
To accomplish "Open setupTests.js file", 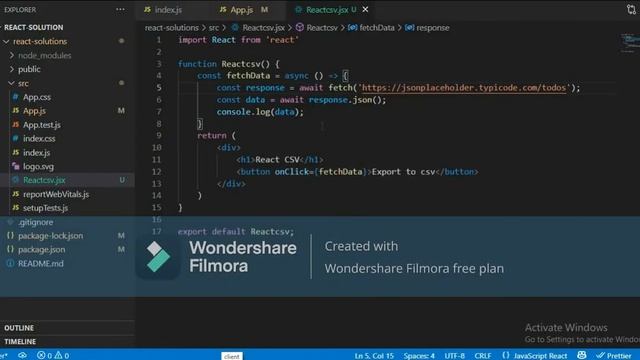I will click(45, 208).
